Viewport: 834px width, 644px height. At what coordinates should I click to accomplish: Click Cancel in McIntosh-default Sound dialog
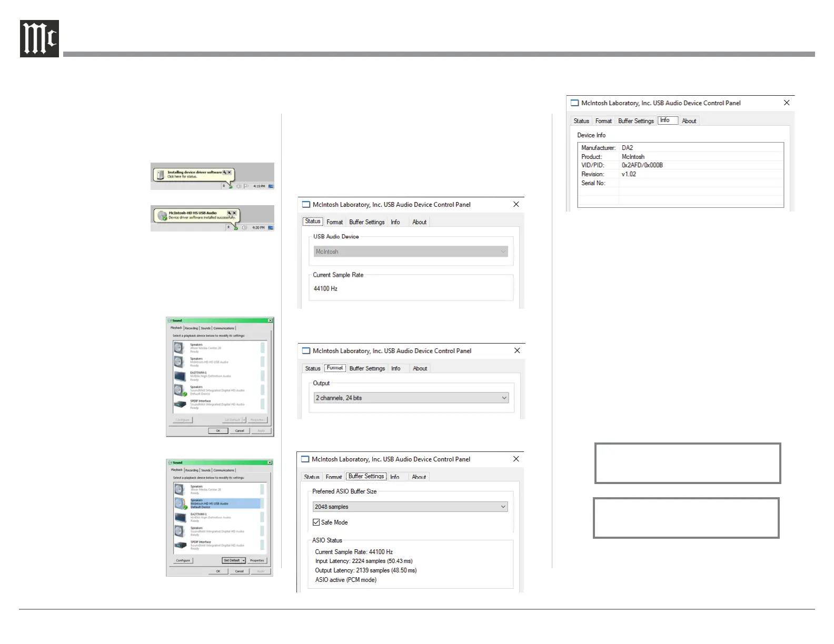pos(240,571)
